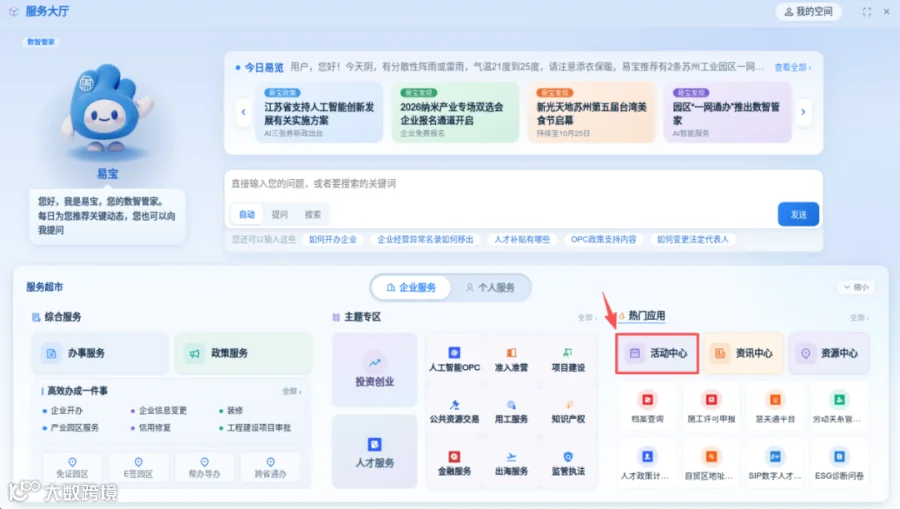Click suggestion 如何变更法定代表人
Screen dimensions: 900x509
click(693, 239)
